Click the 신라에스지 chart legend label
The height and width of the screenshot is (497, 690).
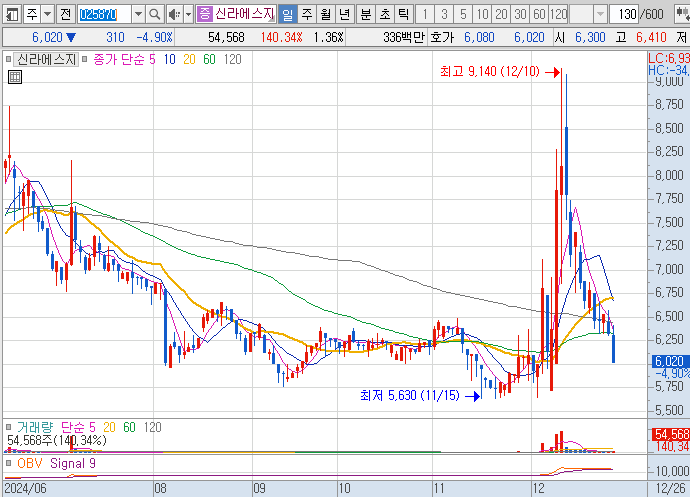[x=46, y=59]
